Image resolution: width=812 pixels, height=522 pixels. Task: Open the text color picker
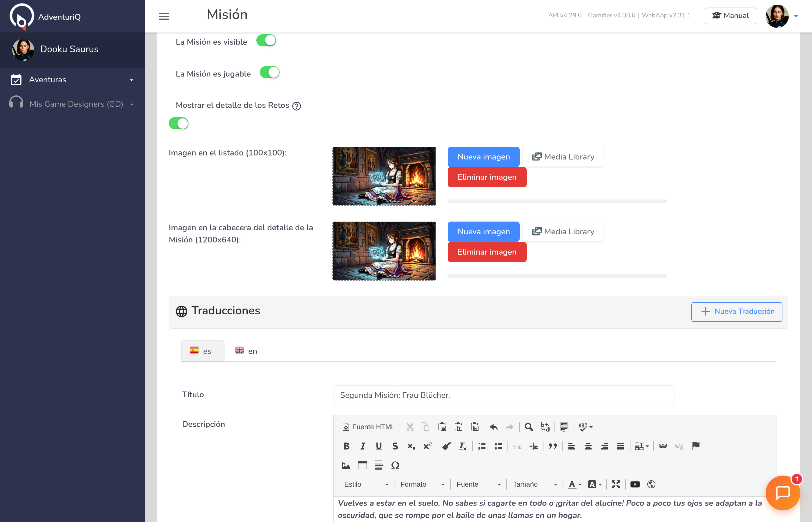(575, 484)
